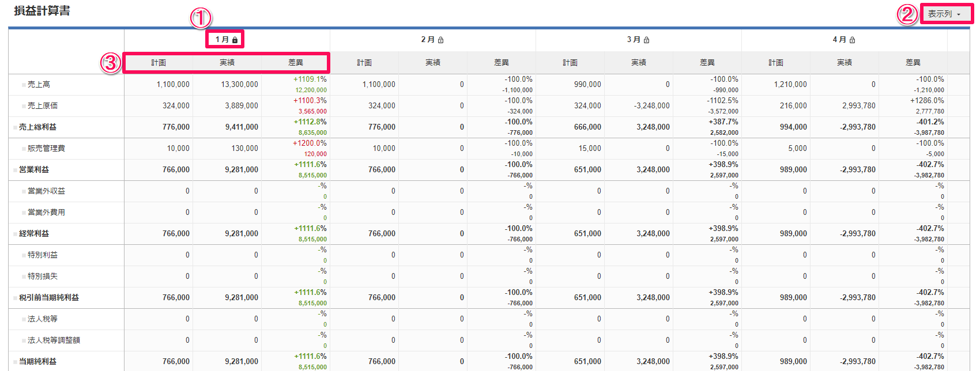Select the 特別利益 row label

point(43,255)
